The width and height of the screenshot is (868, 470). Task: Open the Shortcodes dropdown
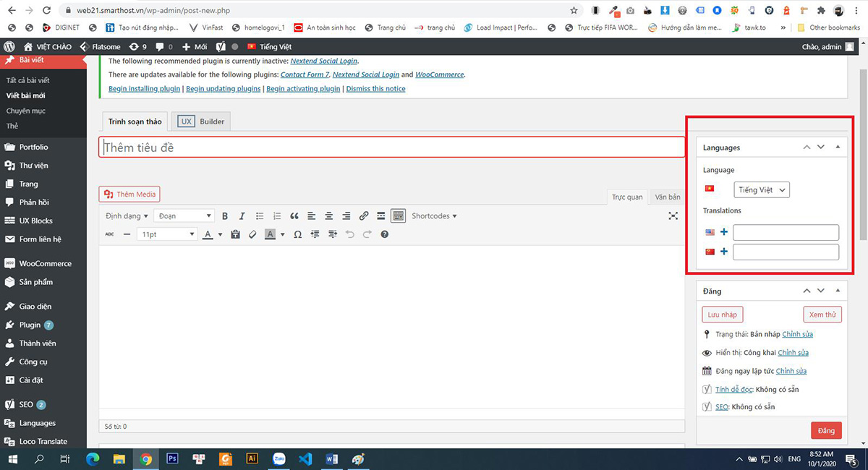tap(434, 215)
